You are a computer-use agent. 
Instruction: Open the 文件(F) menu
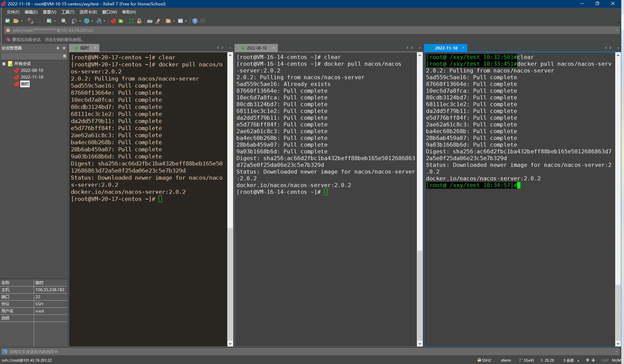(13, 12)
